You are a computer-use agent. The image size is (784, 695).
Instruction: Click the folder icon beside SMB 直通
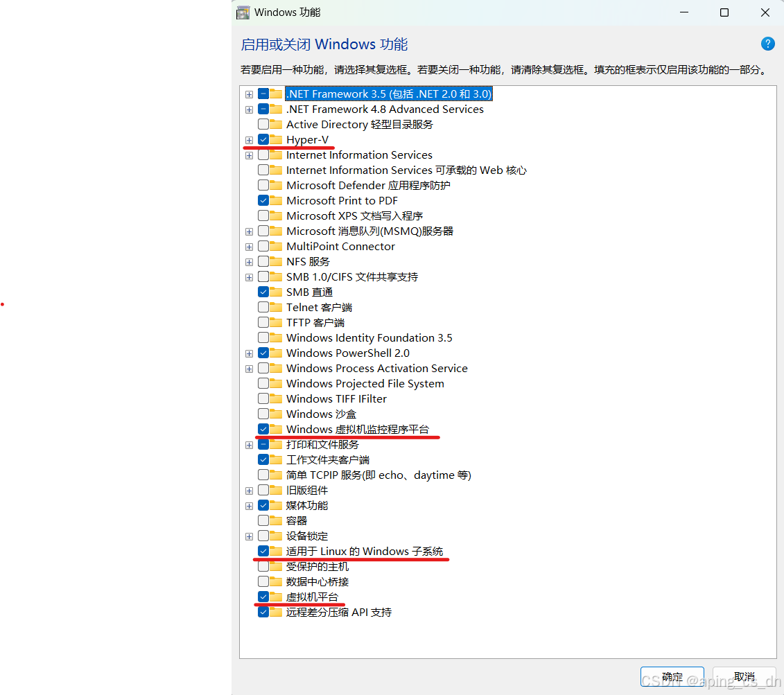tap(276, 292)
